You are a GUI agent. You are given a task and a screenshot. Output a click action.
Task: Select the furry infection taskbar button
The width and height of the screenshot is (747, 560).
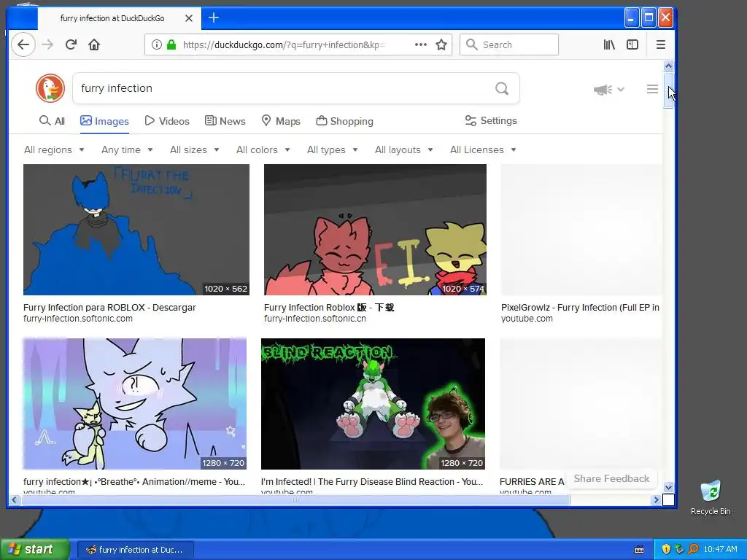pos(135,550)
